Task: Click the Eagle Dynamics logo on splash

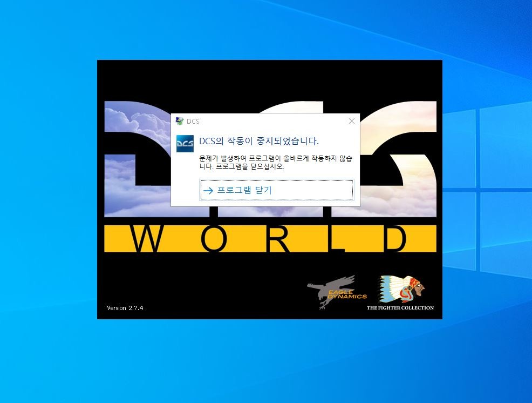Action: (x=337, y=292)
